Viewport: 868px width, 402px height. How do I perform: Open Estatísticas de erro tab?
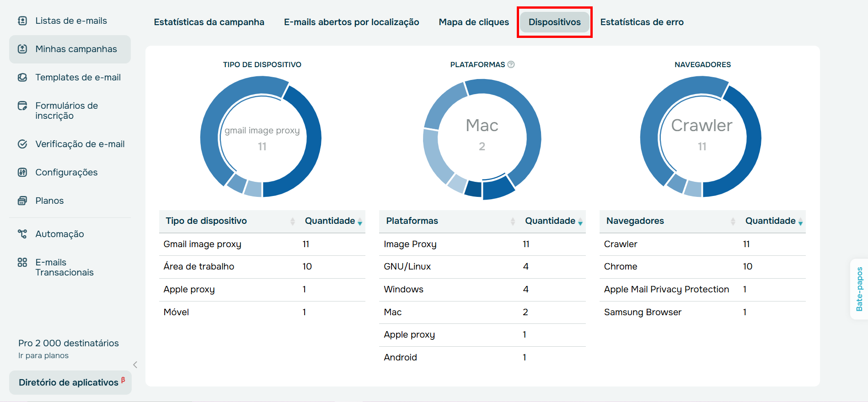[x=642, y=22]
